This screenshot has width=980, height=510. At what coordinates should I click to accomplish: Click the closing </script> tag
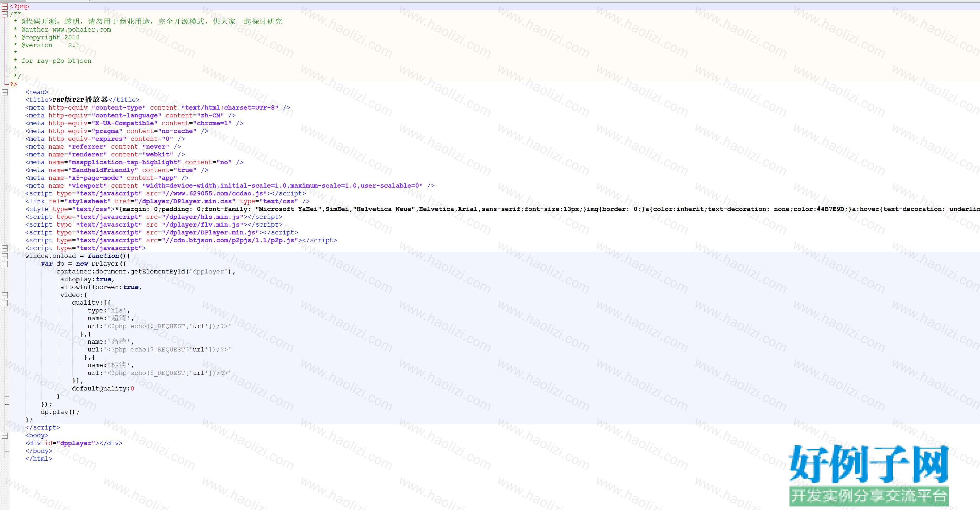[43, 428]
